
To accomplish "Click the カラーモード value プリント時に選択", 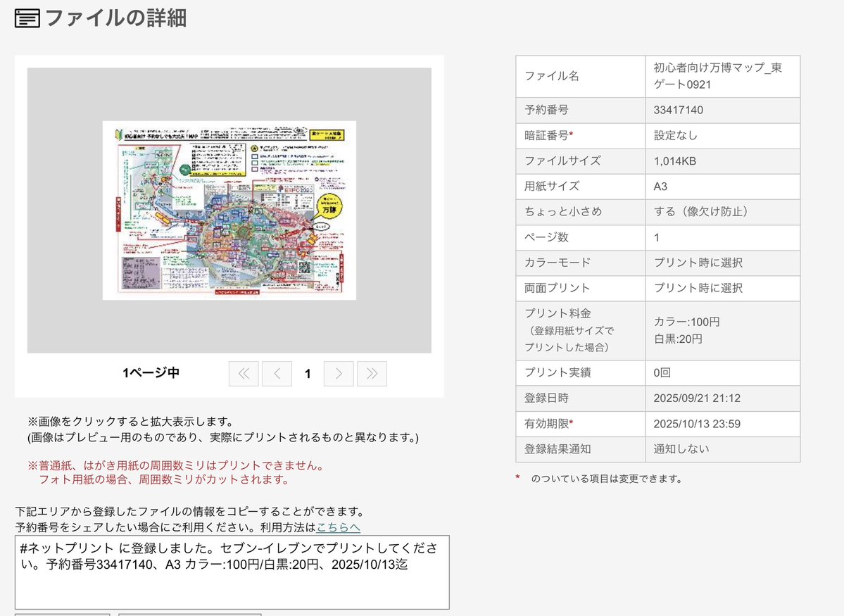I will [698, 263].
